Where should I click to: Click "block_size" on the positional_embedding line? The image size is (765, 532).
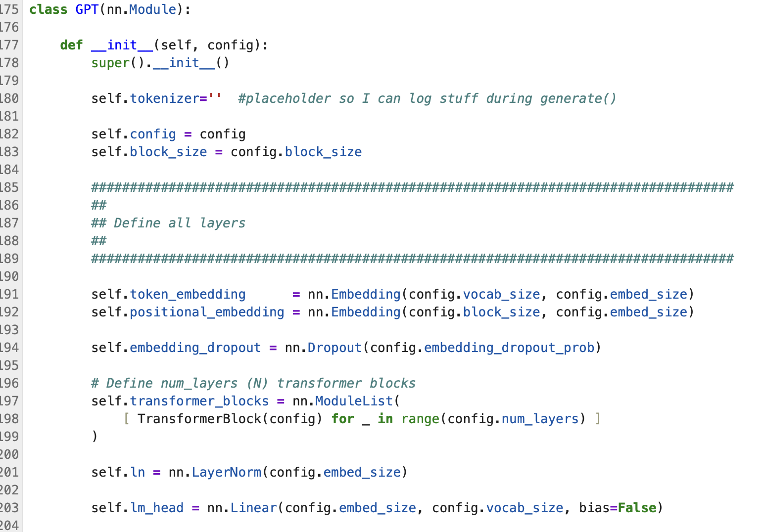501,312
